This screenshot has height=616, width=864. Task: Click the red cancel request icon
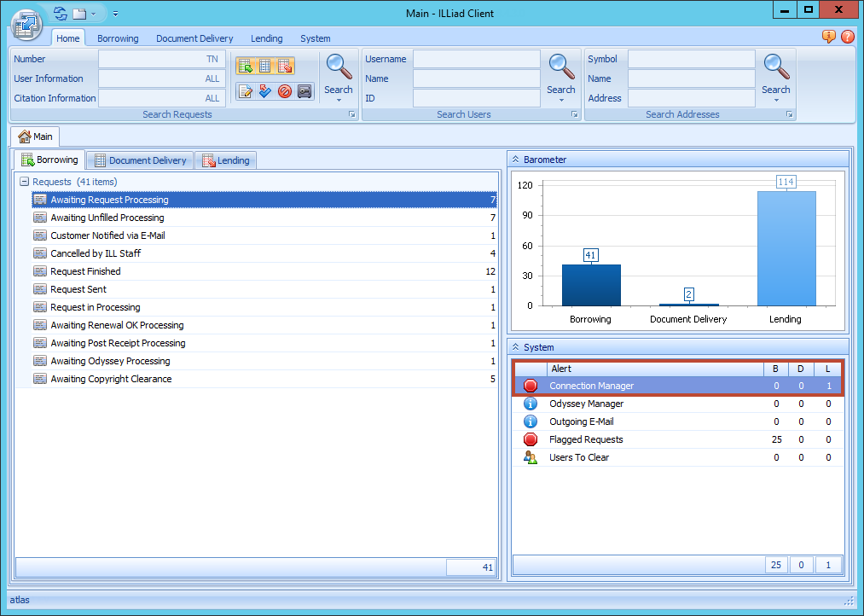click(x=284, y=91)
